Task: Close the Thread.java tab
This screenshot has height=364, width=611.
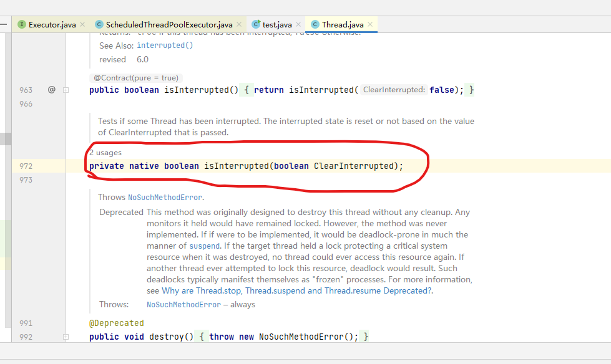Action: pos(370,24)
